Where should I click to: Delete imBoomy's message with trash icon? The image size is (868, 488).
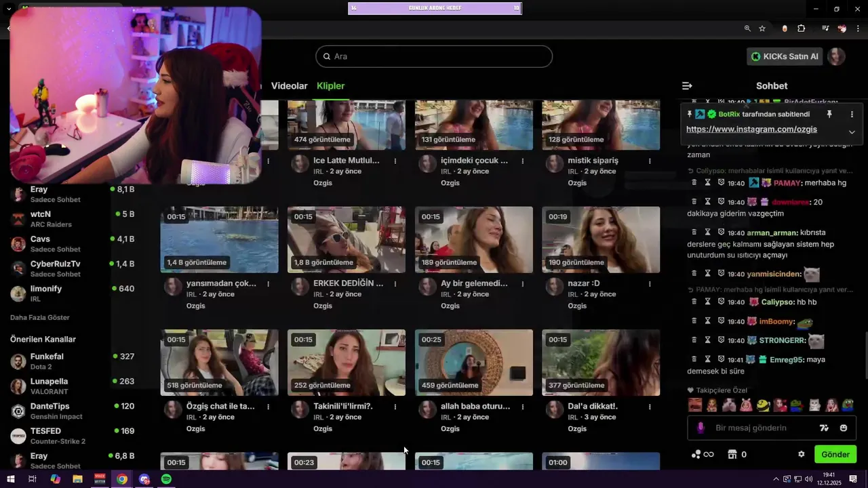[x=694, y=321]
